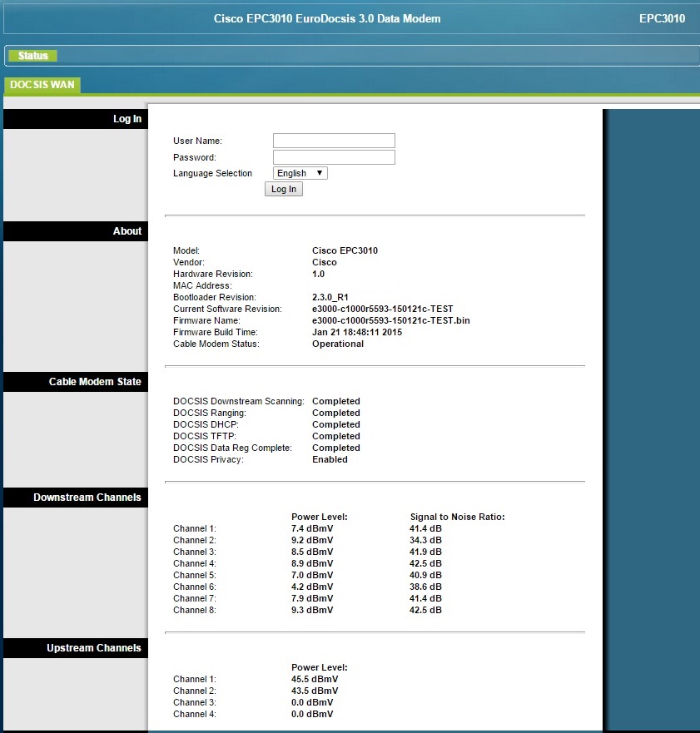Select the DOCSIS WAN tab
The height and width of the screenshot is (733, 700).
pos(42,85)
